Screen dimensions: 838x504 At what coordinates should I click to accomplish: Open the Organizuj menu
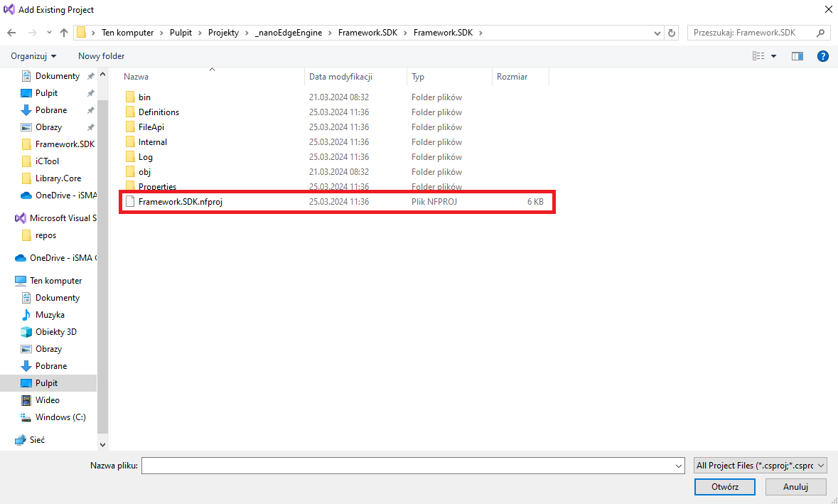(33, 56)
